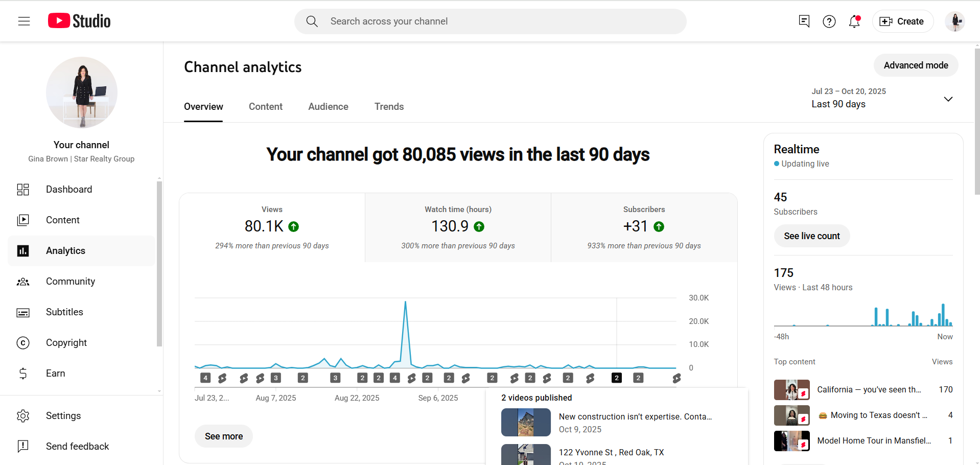
Task: Switch to the Audience tab
Action: [x=328, y=107]
